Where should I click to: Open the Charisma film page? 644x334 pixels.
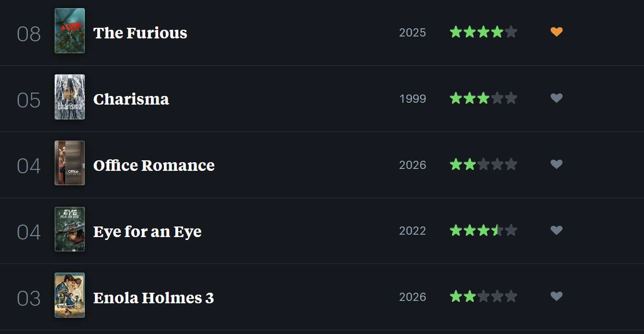point(131,99)
